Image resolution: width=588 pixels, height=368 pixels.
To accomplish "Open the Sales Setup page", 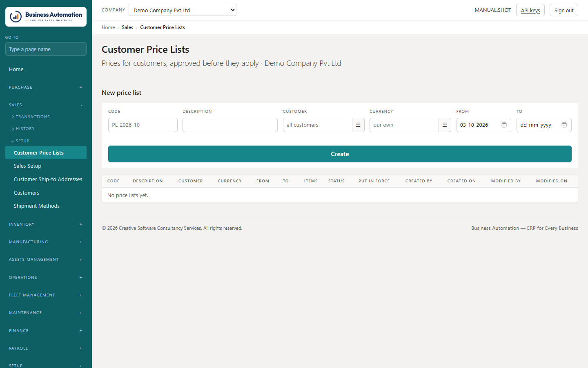I will [x=46, y=166].
